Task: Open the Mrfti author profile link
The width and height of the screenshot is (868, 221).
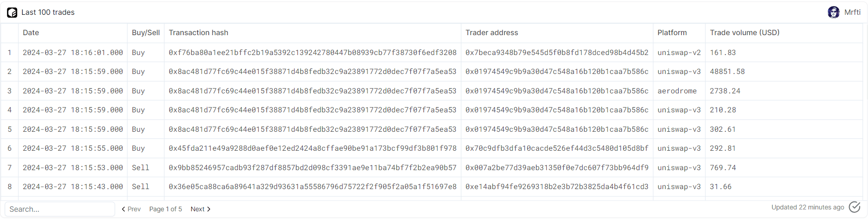Action: [x=852, y=12]
